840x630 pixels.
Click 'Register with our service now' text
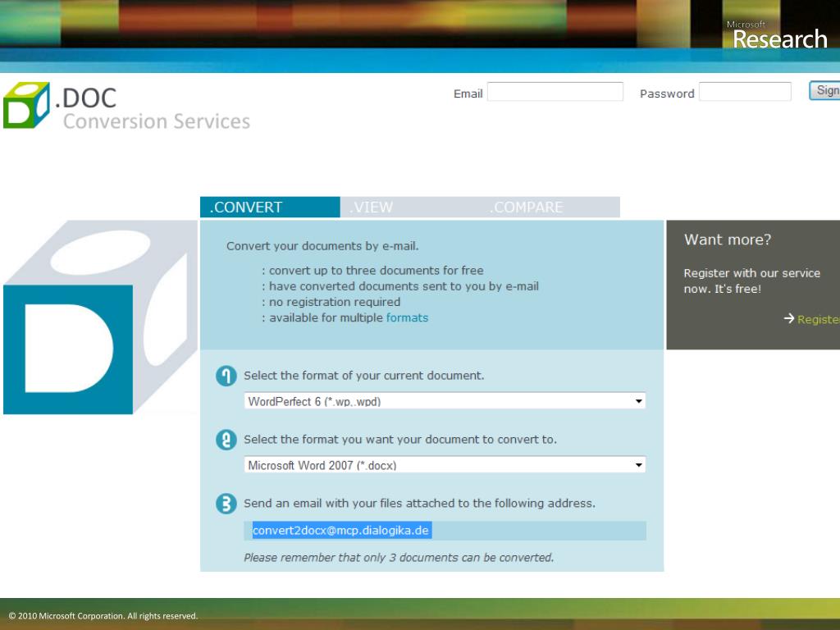point(751,281)
